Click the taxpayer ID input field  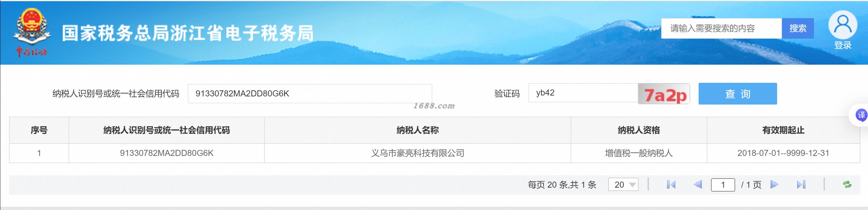[x=310, y=94]
